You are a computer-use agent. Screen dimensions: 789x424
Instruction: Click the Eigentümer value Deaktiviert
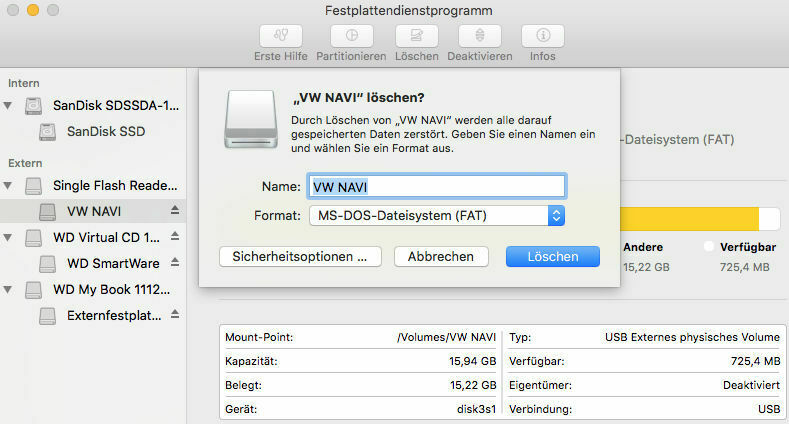click(x=751, y=386)
